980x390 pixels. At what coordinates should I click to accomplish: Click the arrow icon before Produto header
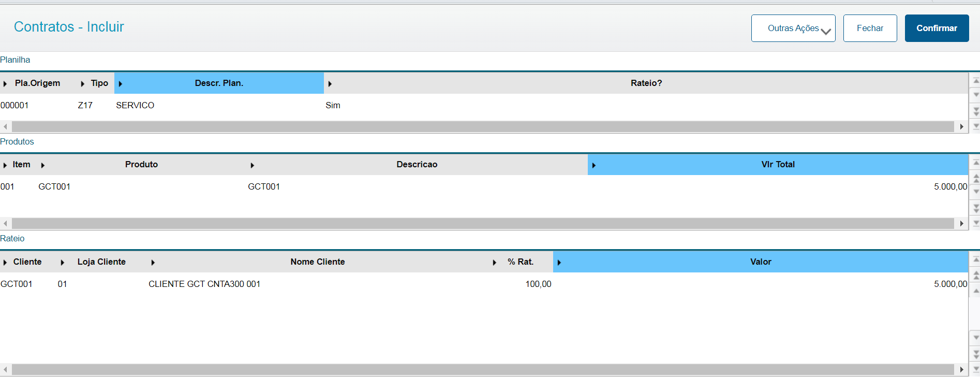[x=43, y=165]
